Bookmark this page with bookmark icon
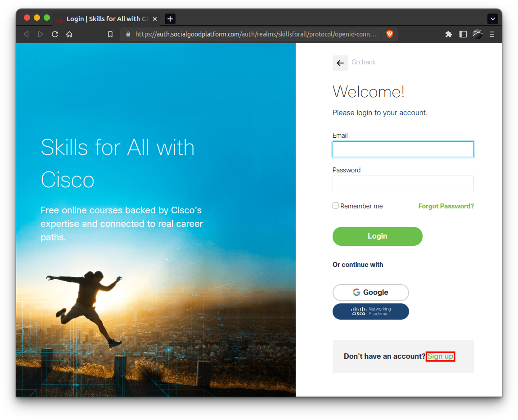The image size is (518, 420). (x=110, y=34)
